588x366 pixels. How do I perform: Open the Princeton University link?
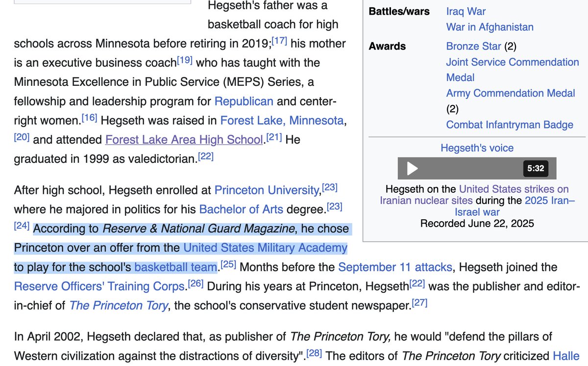(268, 190)
